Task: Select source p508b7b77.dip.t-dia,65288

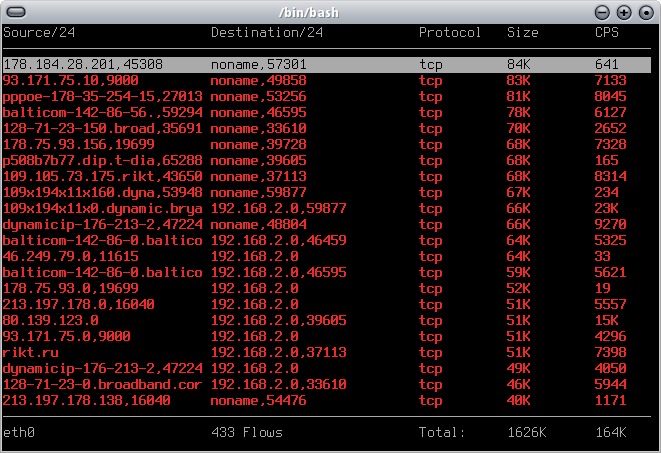Action: point(102,161)
